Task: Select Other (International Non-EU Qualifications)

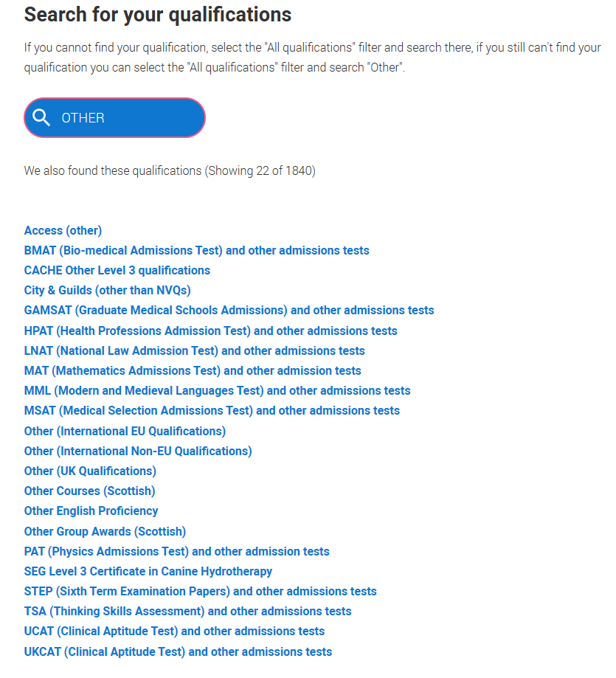Action: tap(138, 451)
